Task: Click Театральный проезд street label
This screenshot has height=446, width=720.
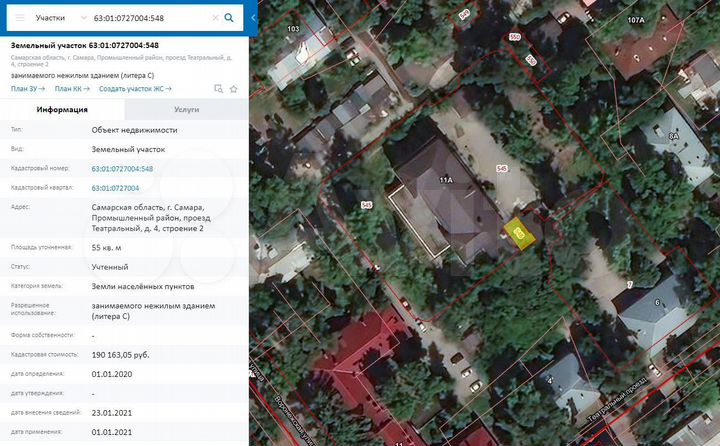Action: pos(617,400)
